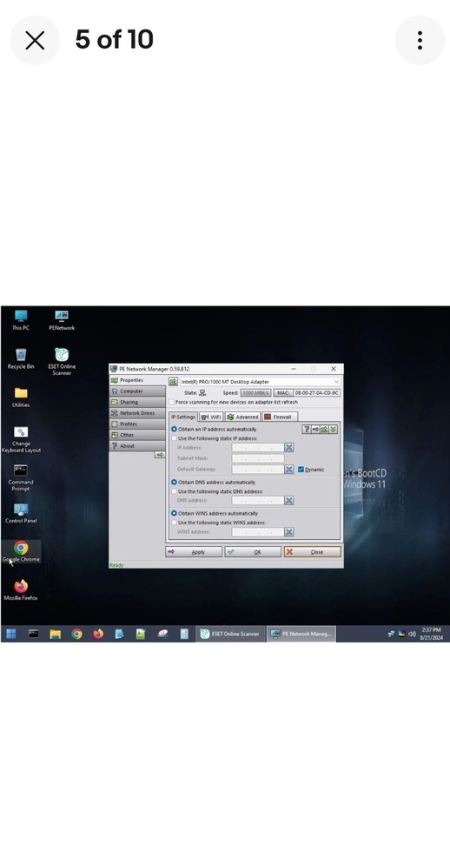The width and height of the screenshot is (450, 868).
Task: Click the PE Network Manager taskbar button
Action: coord(301,634)
